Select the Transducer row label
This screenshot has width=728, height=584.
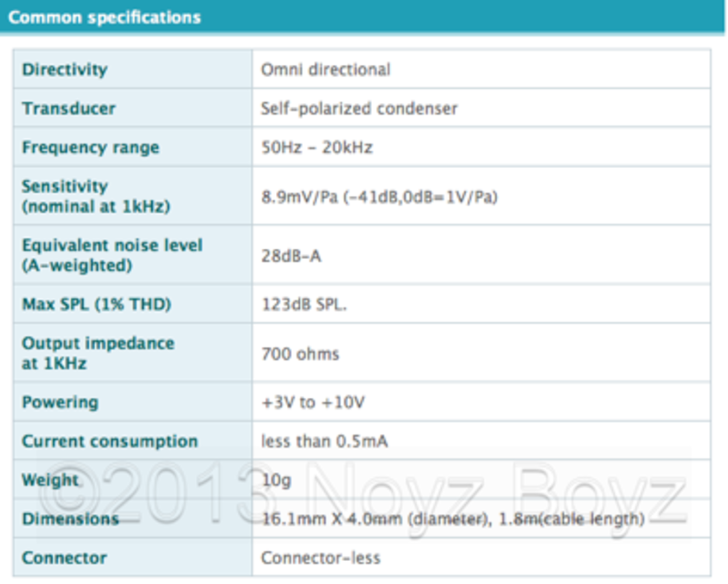coord(69,109)
